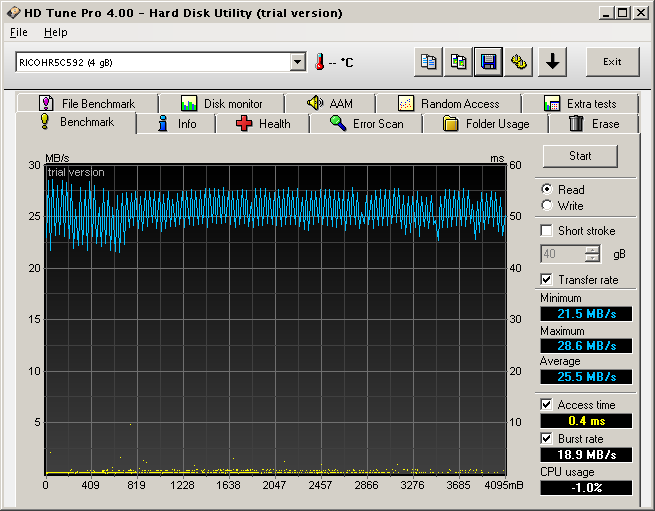Image resolution: width=655 pixels, height=511 pixels.
Task: Click the Extra tests tab icon
Action: [552, 103]
